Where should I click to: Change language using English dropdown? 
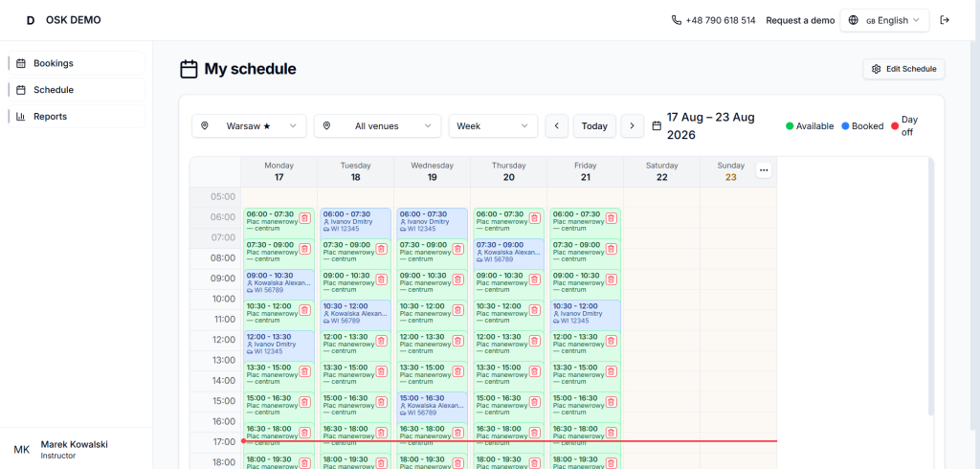[884, 20]
